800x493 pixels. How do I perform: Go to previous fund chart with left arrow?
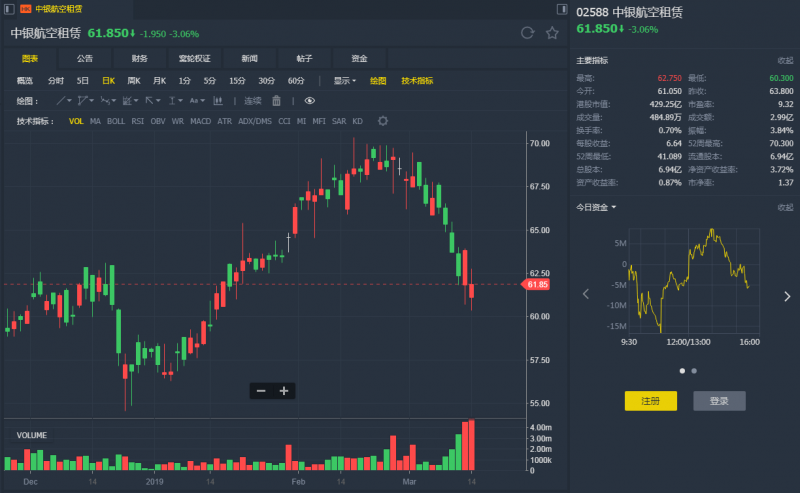[586, 293]
